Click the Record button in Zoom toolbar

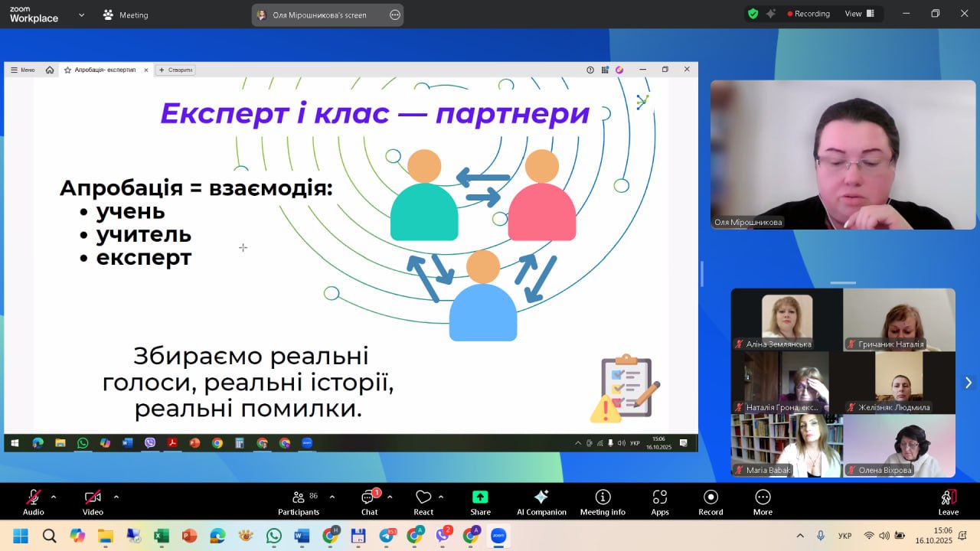[710, 502]
